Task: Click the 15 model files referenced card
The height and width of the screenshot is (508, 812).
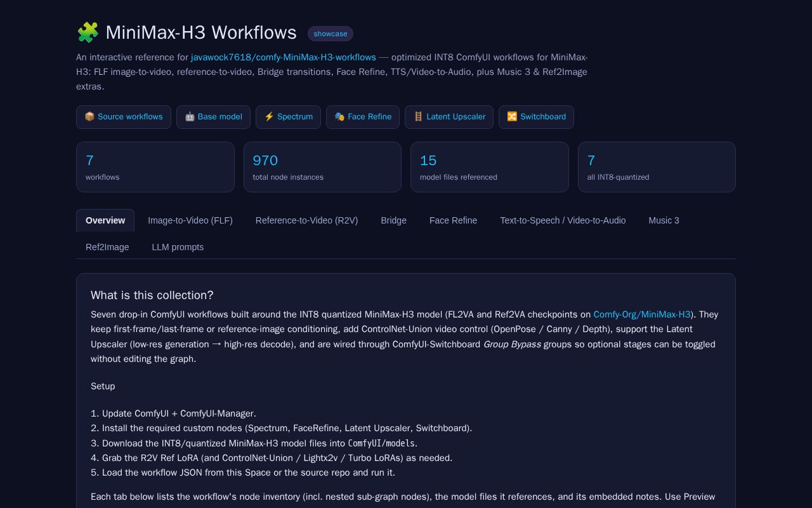Action: coord(490,167)
